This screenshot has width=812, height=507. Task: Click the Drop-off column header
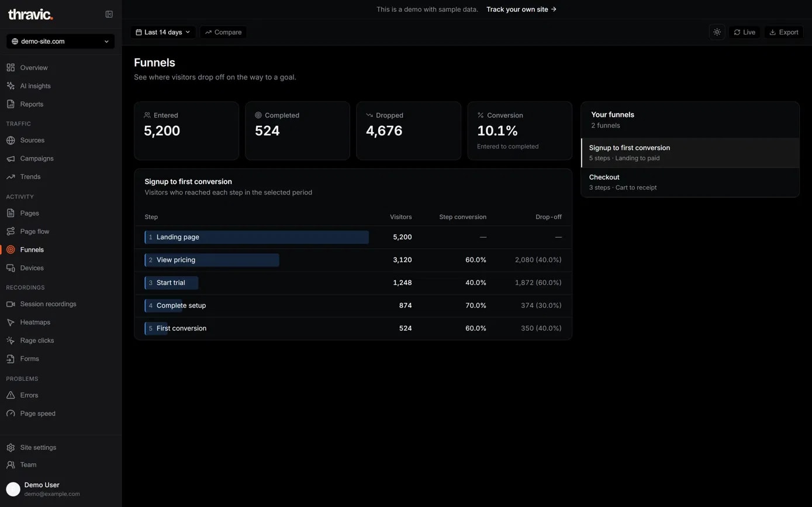(x=548, y=217)
